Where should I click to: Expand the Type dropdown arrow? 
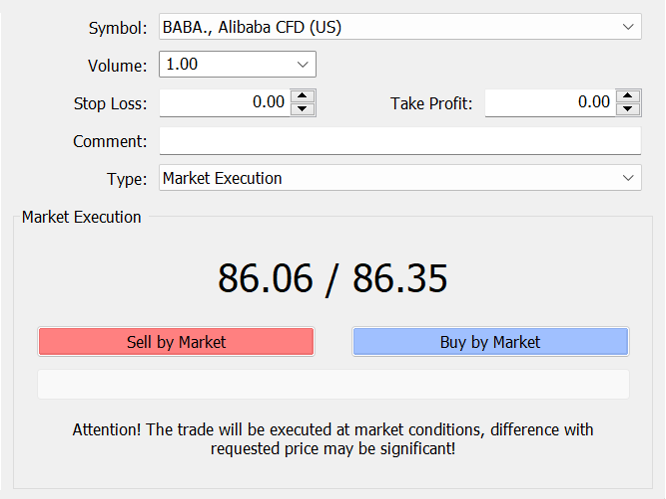[628, 178]
